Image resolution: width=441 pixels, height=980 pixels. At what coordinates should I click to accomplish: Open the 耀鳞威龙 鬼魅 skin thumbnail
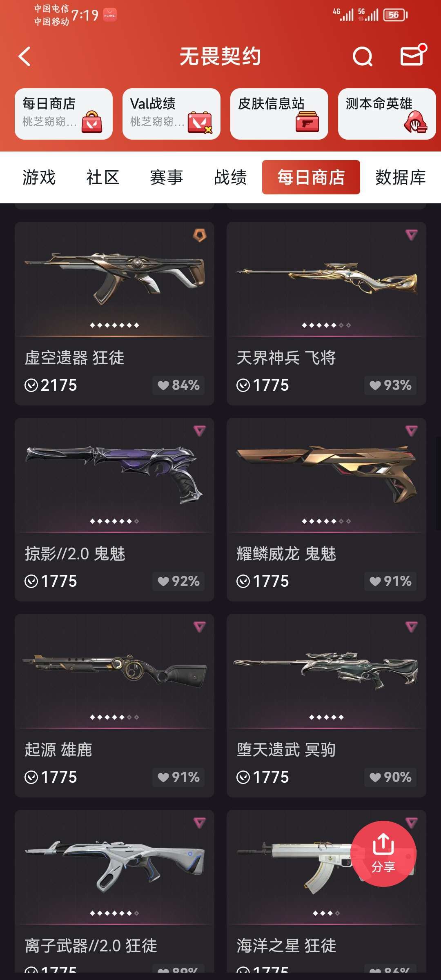click(327, 474)
